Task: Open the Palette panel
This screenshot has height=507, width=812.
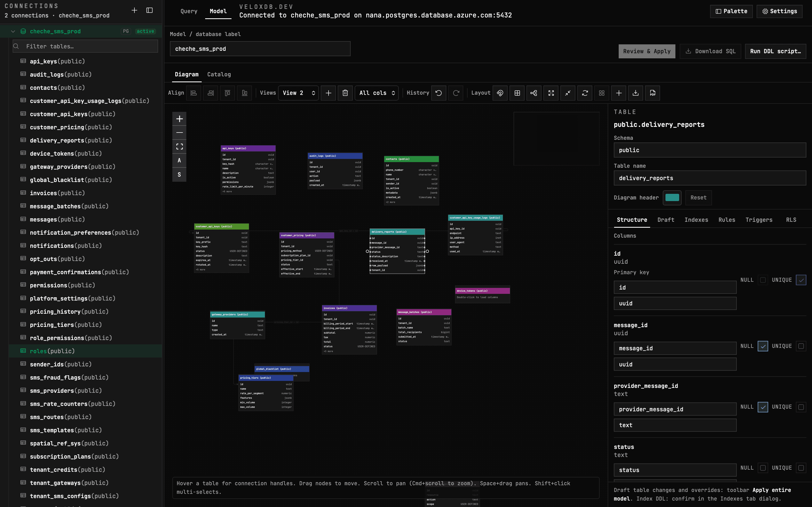Action: (731, 11)
